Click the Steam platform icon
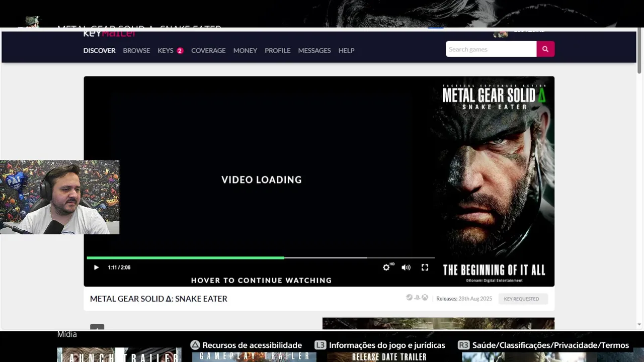The height and width of the screenshot is (362, 644). click(x=410, y=298)
